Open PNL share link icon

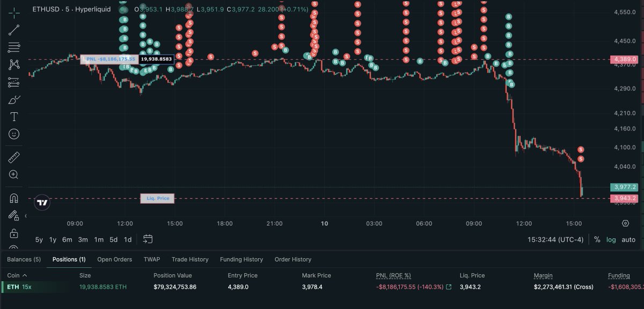[449, 287]
